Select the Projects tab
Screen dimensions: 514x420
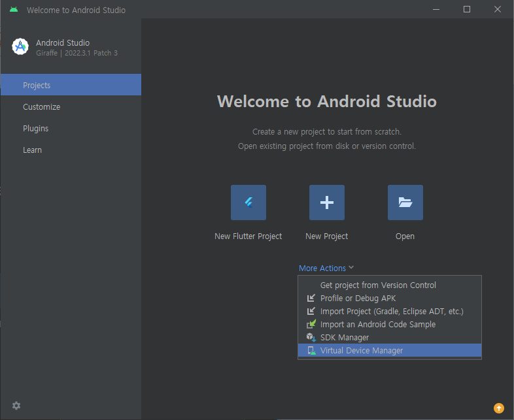point(71,85)
